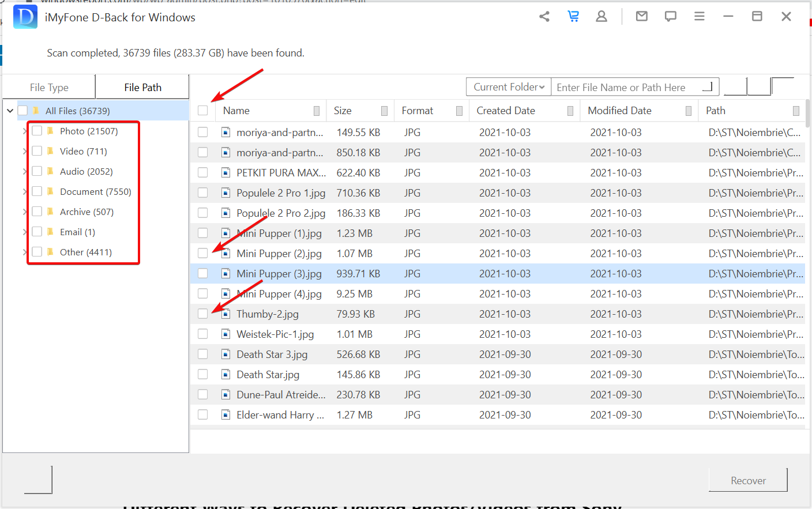Sort by the Format column header
Viewport: 812px width, 509px height.
click(x=432, y=111)
